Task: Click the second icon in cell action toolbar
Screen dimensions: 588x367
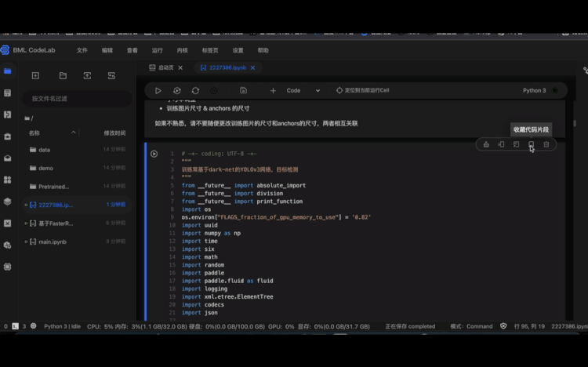Action: (x=501, y=144)
